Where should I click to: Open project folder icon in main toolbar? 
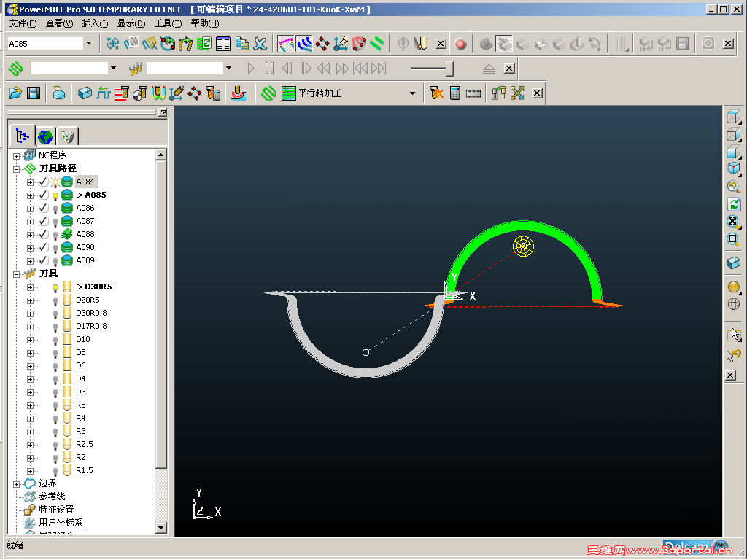pyautogui.click(x=15, y=93)
